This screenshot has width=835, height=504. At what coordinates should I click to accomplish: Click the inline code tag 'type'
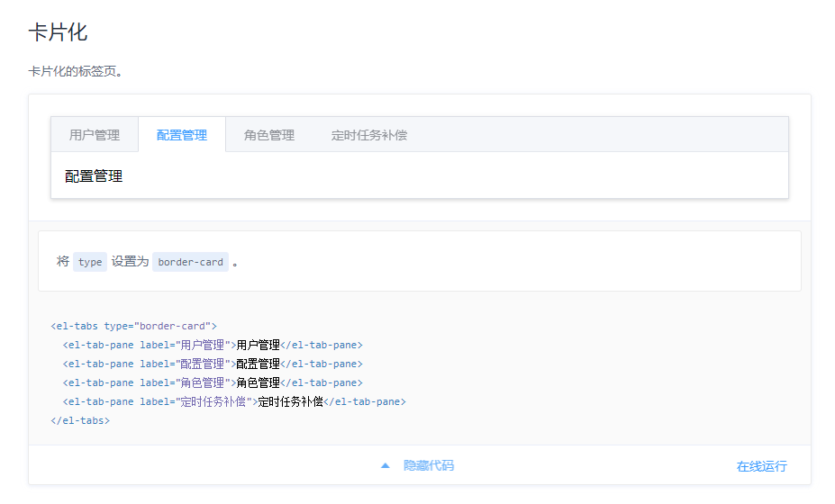click(90, 262)
